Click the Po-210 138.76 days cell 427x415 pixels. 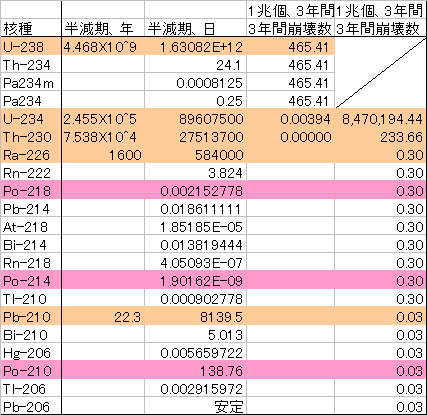point(196,371)
